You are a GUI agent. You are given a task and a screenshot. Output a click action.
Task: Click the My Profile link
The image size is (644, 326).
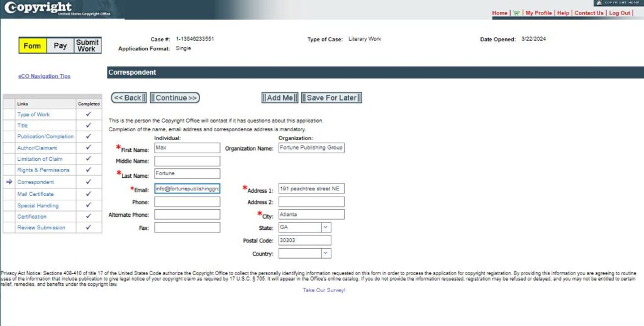(538, 13)
